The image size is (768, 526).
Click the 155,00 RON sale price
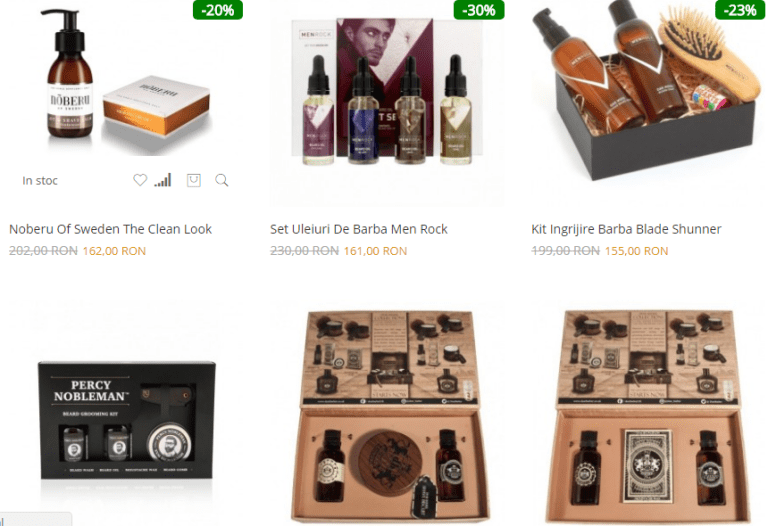tap(636, 251)
